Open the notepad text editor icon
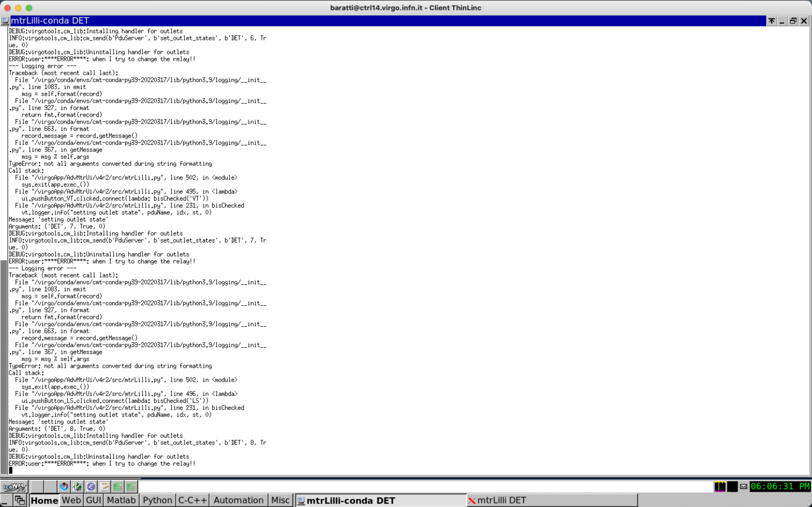The width and height of the screenshot is (812, 507). pos(104,487)
